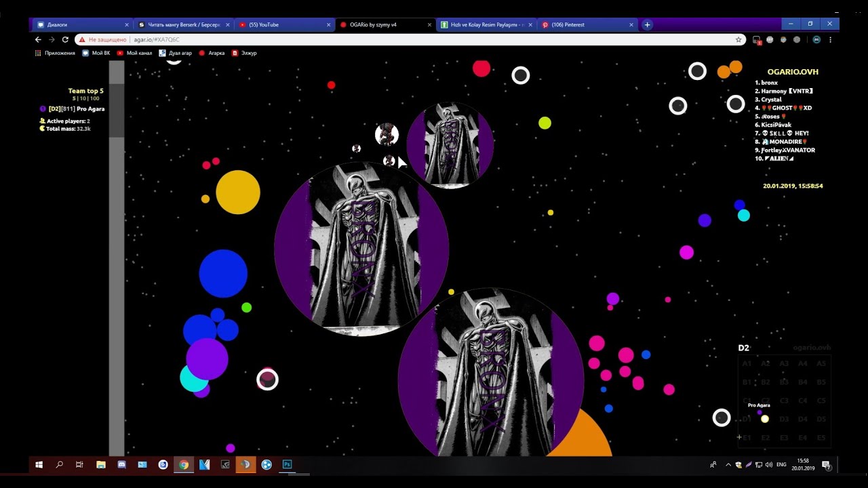Click the large yellow cell
868x488 pixels.
tap(238, 192)
